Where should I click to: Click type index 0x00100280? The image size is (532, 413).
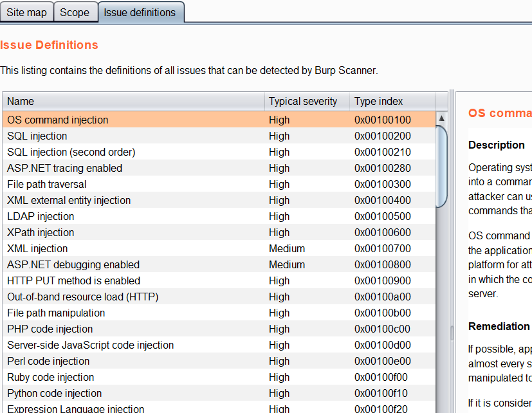(382, 168)
